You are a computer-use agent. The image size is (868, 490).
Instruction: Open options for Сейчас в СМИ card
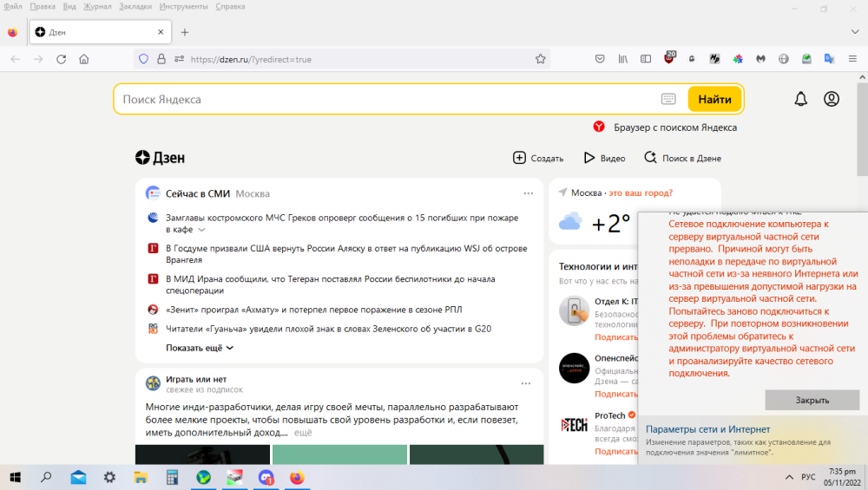(x=528, y=193)
